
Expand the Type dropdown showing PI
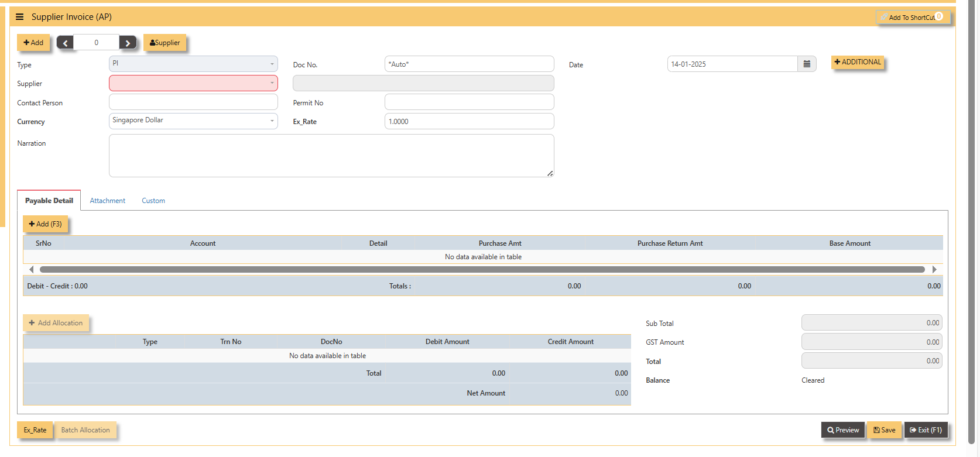click(193, 64)
